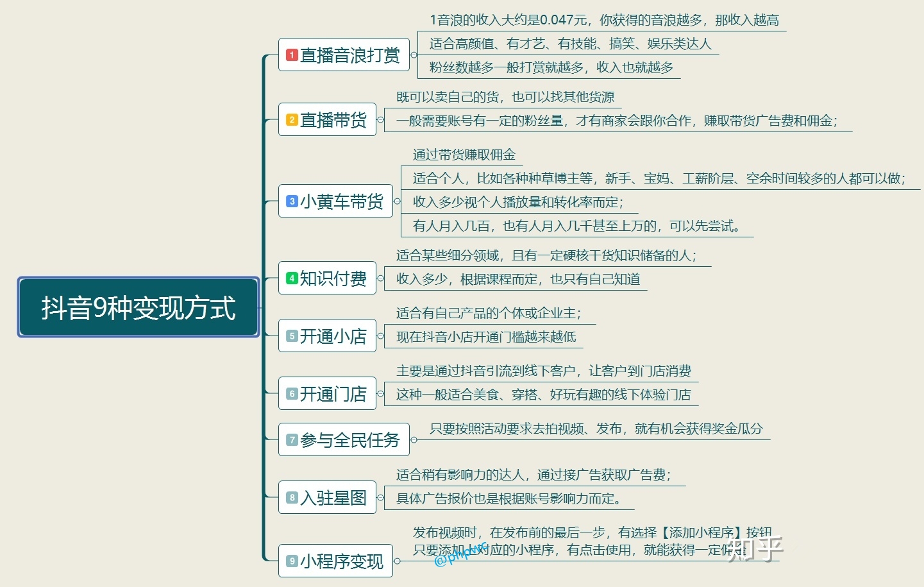Collapse the 小程序变现 branch
924x587 pixels.
[397, 561]
